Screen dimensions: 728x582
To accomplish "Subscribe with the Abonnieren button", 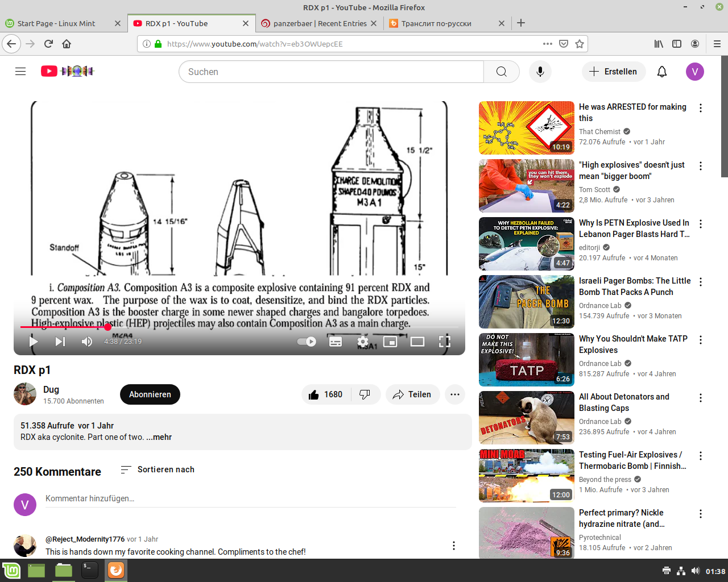I will (x=150, y=394).
